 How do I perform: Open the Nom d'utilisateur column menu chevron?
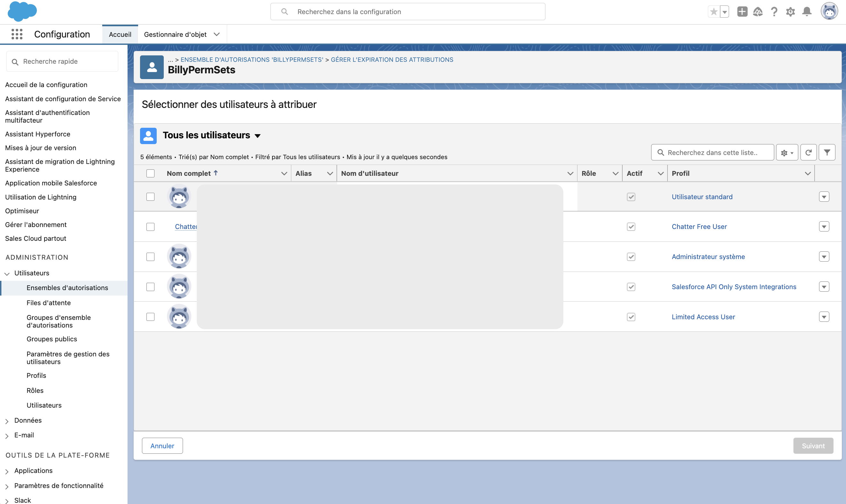(570, 173)
